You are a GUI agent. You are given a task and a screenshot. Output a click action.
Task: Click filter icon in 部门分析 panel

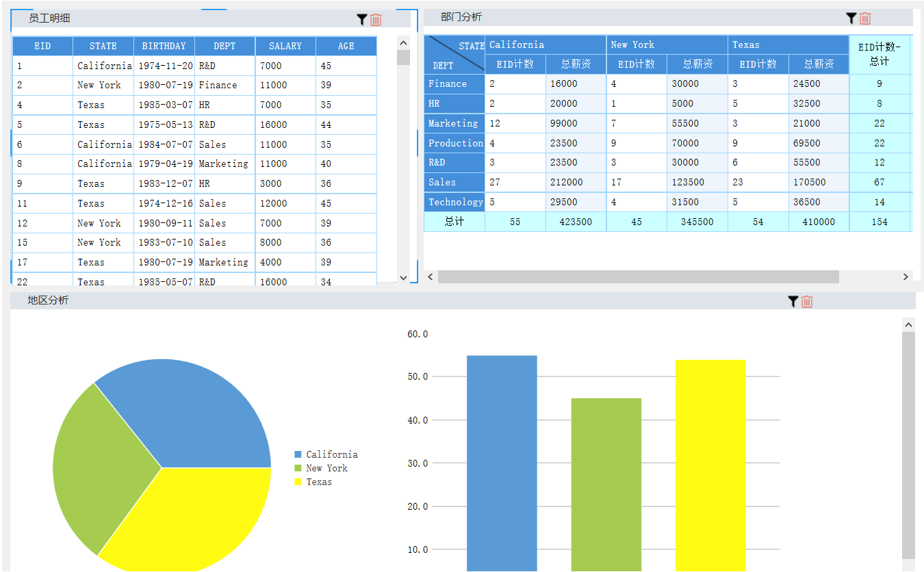tap(851, 18)
